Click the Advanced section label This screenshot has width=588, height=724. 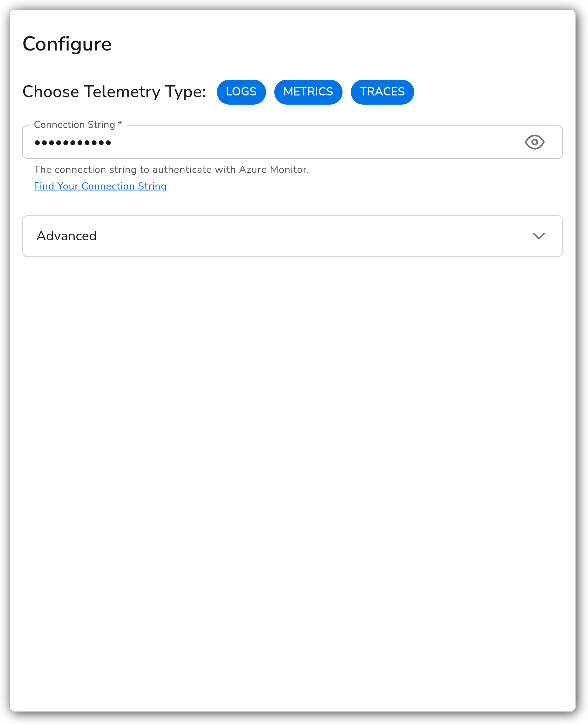pos(67,236)
